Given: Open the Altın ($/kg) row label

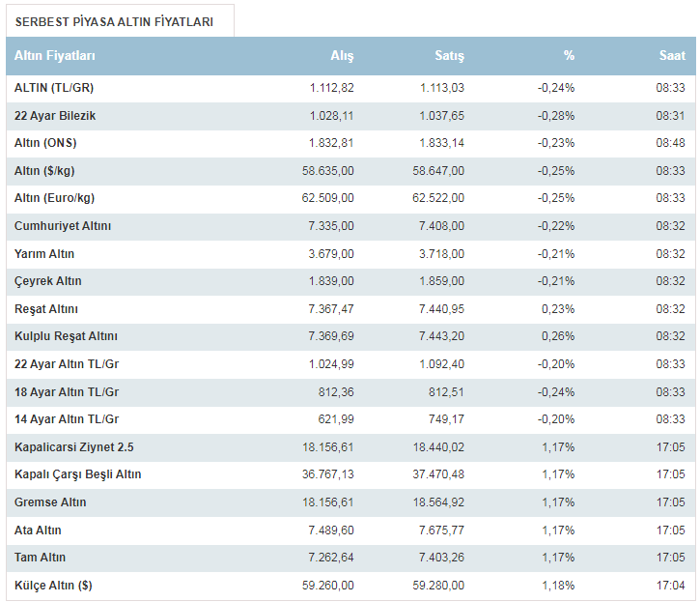Looking at the screenshot, I should 44,171.
